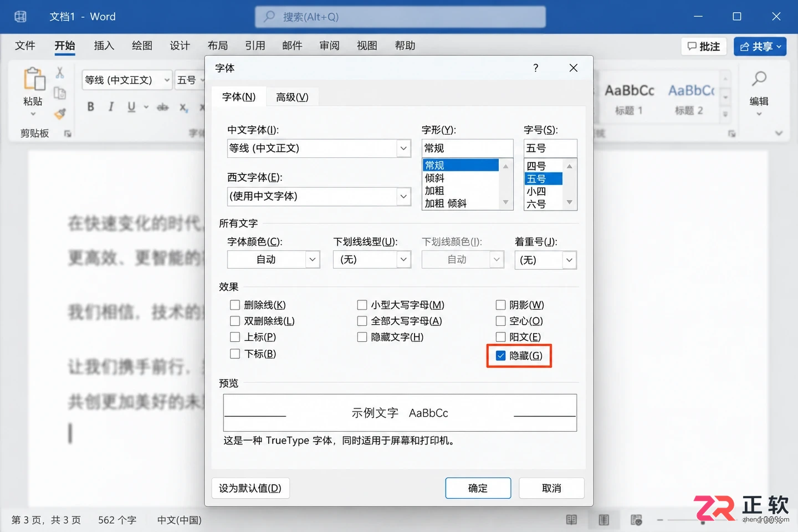Expand the ribbon font name dropdown
The width and height of the screenshot is (798, 532).
coord(167,80)
